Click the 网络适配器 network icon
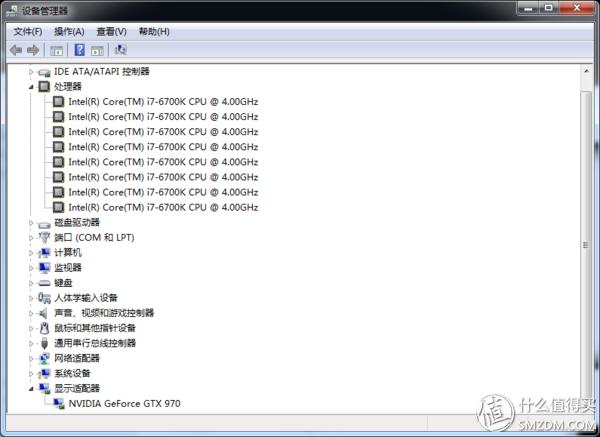 coord(44,359)
